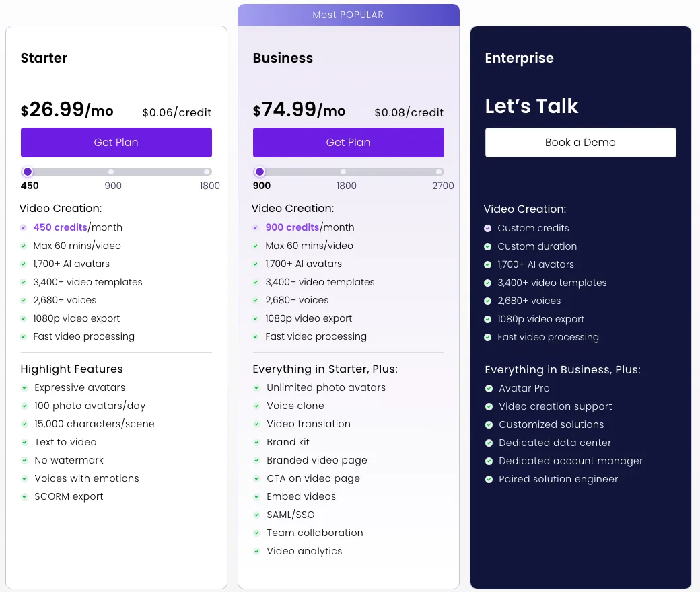700x592 pixels.
Task: Click the Let's Talk heading
Action: 532,106
